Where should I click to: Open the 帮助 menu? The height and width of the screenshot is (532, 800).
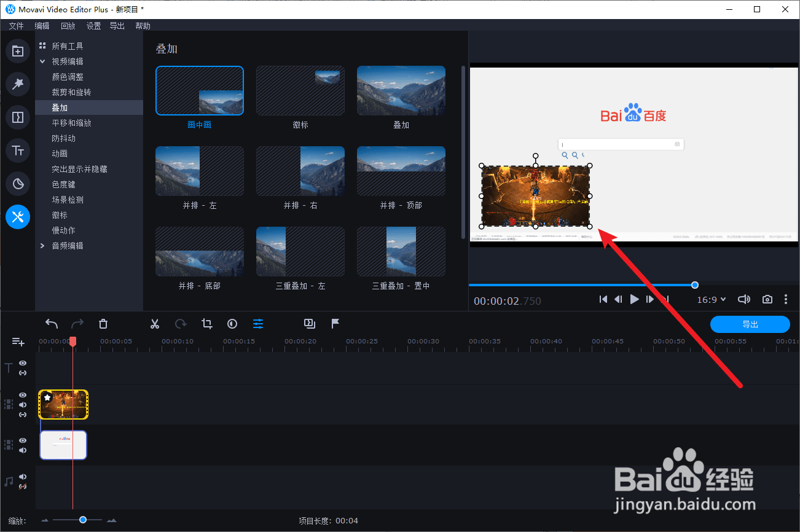(143, 26)
